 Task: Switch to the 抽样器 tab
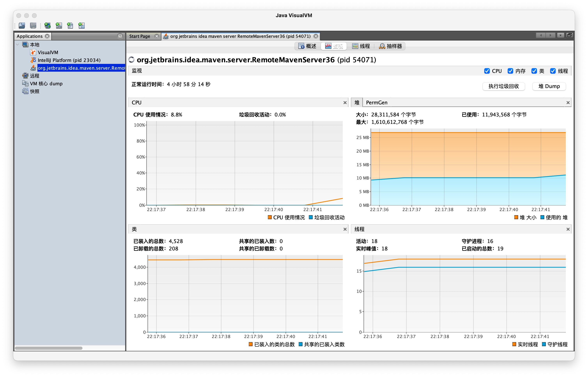pyautogui.click(x=391, y=46)
